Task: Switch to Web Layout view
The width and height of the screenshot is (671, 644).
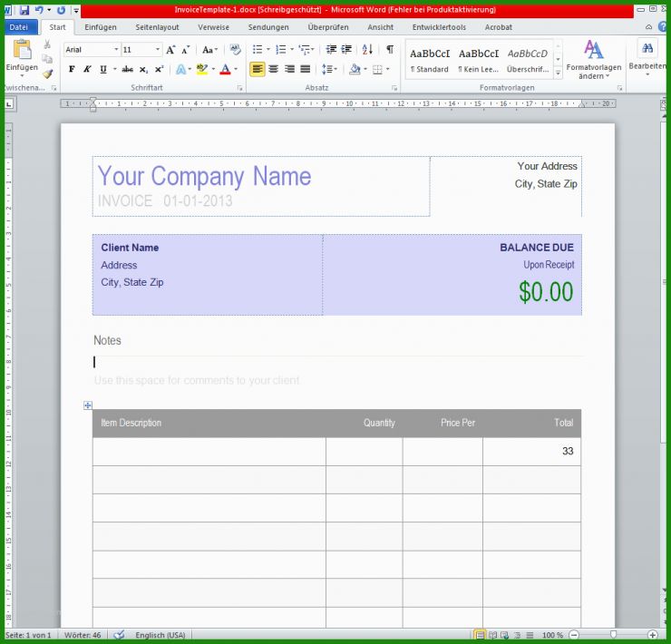Action: point(504,635)
